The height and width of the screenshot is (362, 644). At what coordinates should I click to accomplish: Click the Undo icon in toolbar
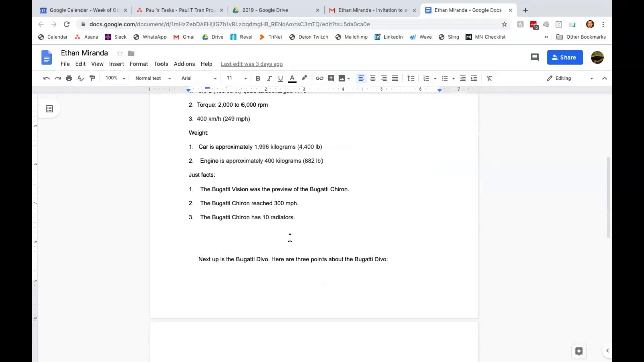[x=46, y=78]
